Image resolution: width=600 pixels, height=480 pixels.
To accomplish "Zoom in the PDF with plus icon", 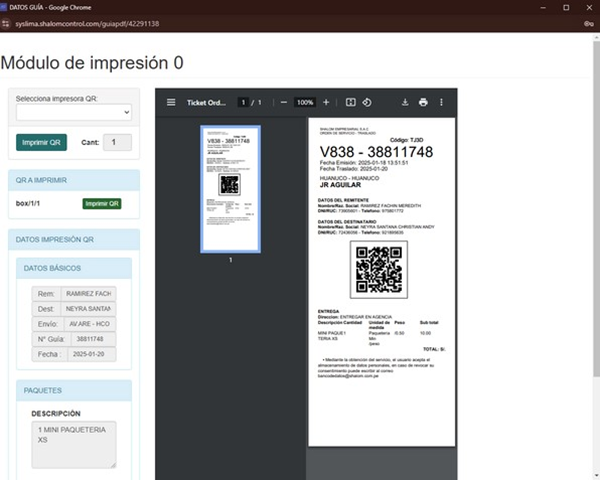I will (325, 102).
